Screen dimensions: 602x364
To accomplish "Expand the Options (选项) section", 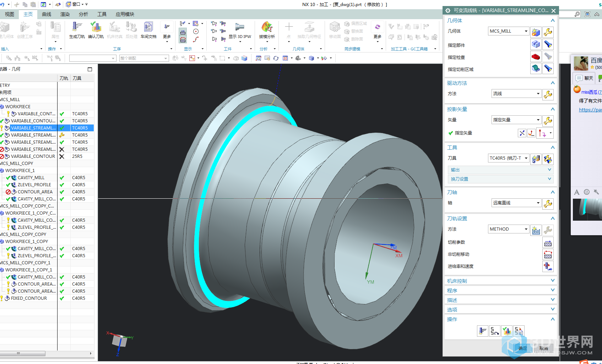I will (x=500, y=310).
